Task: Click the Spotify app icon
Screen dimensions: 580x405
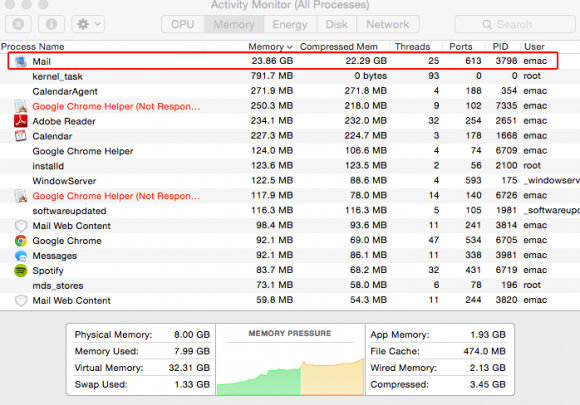Action: [x=21, y=270]
